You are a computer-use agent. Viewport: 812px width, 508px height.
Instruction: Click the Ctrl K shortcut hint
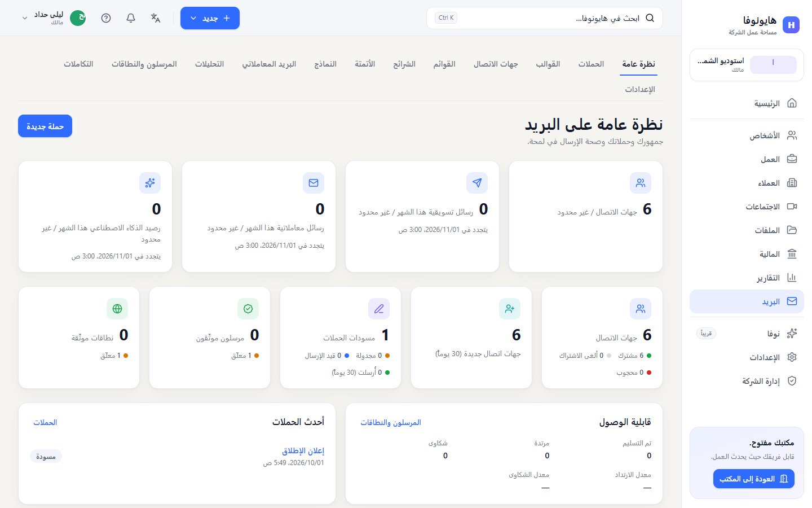pyautogui.click(x=446, y=18)
